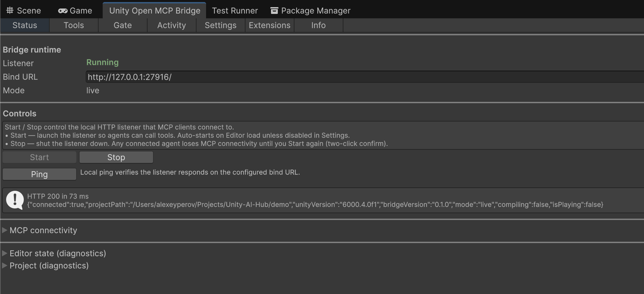The width and height of the screenshot is (644, 294).
Task: Open the Package Manager tab
Action: pyautogui.click(x=310, y=11)
